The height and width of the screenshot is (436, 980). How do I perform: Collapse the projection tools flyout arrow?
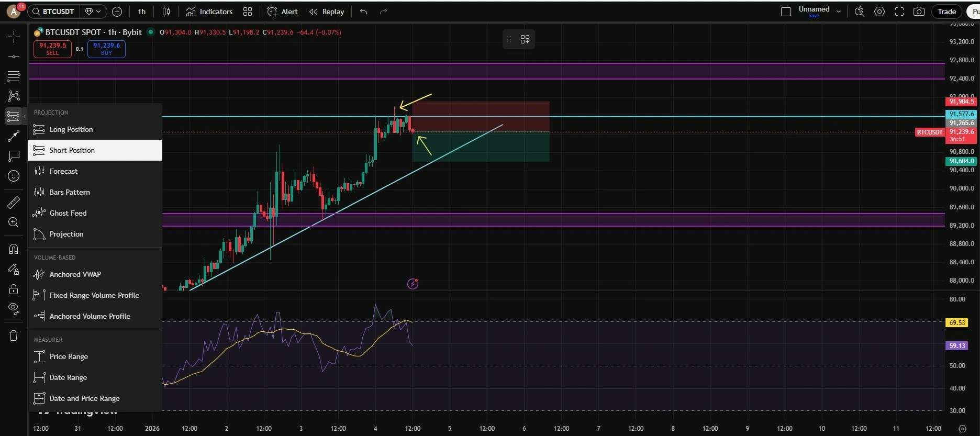(25, 116)
